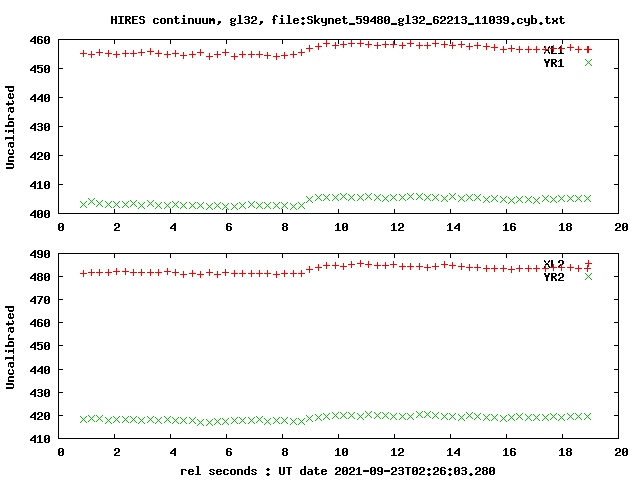This screenshot has width=640, height=480.
Task: Click the plot title starting with HIRES continuum
Action: (338, 20)
